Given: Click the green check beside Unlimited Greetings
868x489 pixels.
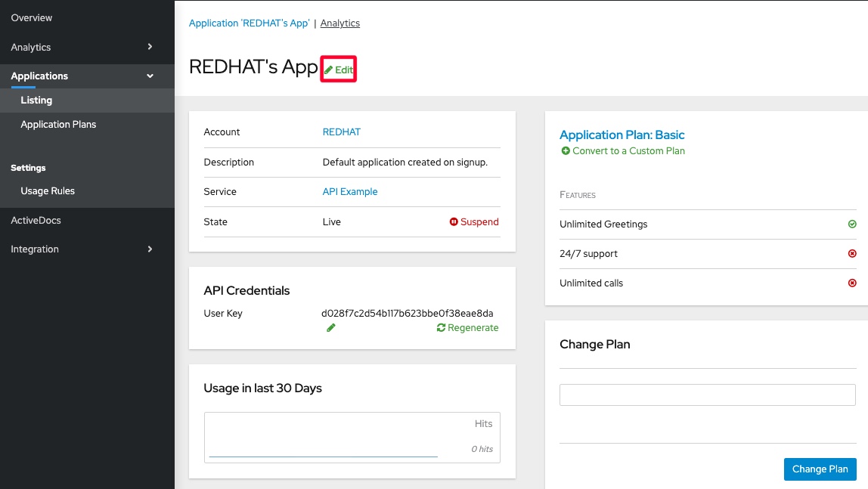Looking at the screenshot, I should tap(852, 224).
